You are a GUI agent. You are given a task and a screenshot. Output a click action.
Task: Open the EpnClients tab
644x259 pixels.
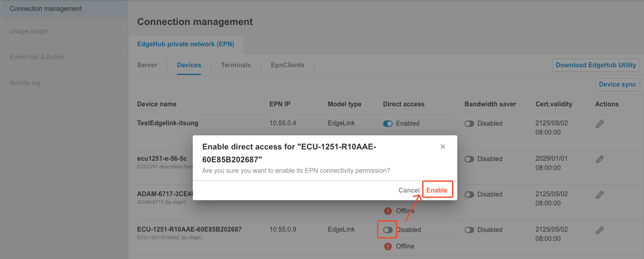click(x=288, y=65)
